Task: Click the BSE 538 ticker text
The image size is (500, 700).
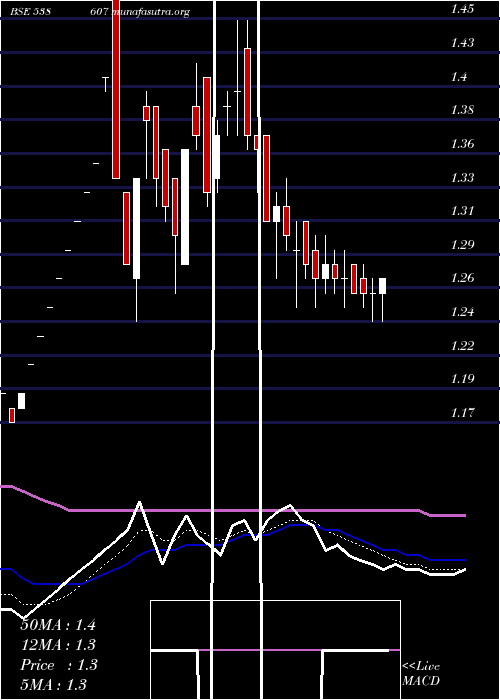Action: point(30,12)
